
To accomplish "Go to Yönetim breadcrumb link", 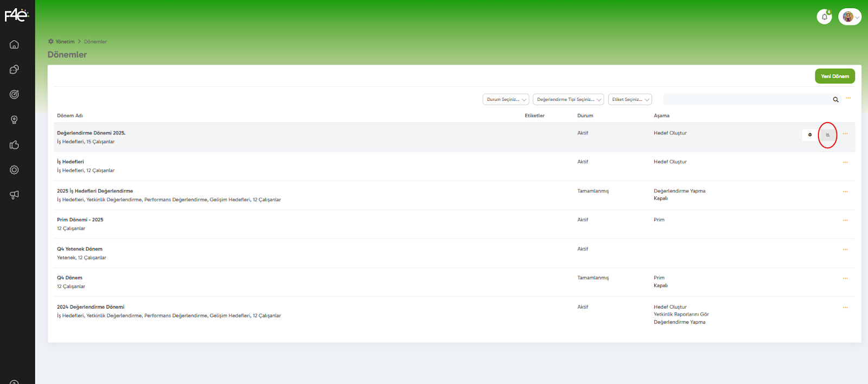I will pos(65,42).
